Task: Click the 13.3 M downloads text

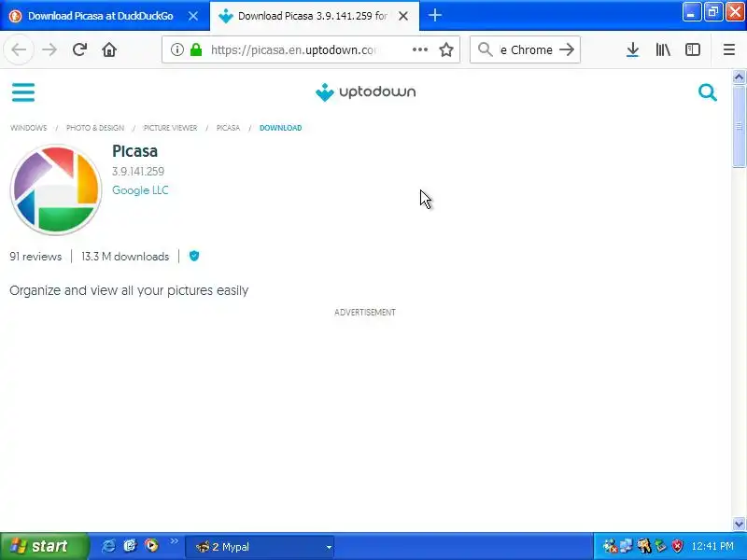Action: [125, 256]
